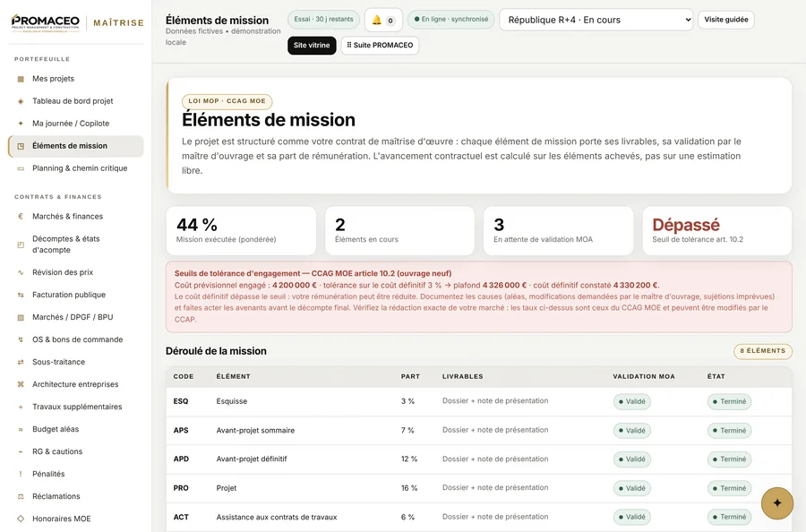This screenshot has width=806, height=532.
Task: Select Planning & chemin critique menu item
Action: click(75, 168)
